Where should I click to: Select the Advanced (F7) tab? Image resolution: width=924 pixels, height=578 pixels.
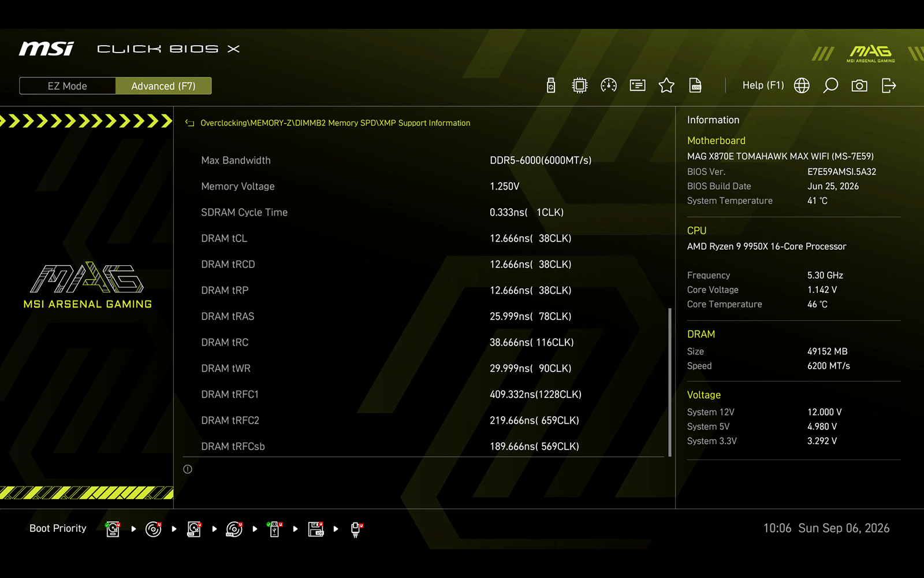coord(163,86)
